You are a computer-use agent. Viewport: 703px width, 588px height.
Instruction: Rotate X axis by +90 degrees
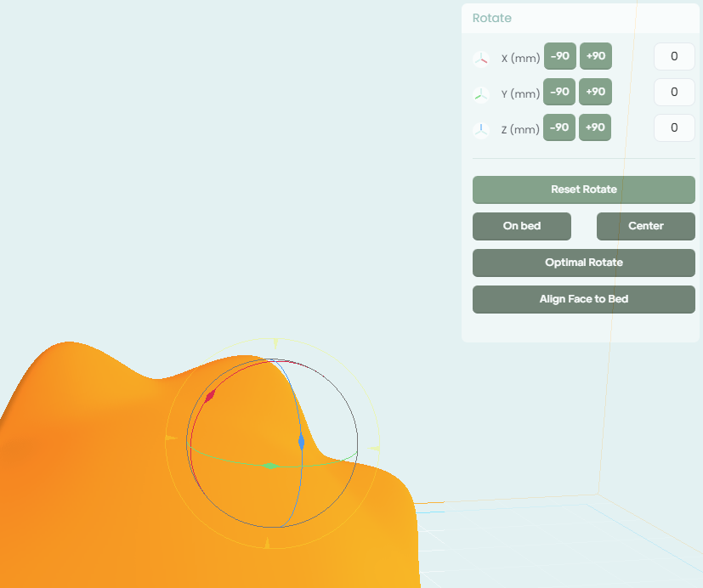596,56
